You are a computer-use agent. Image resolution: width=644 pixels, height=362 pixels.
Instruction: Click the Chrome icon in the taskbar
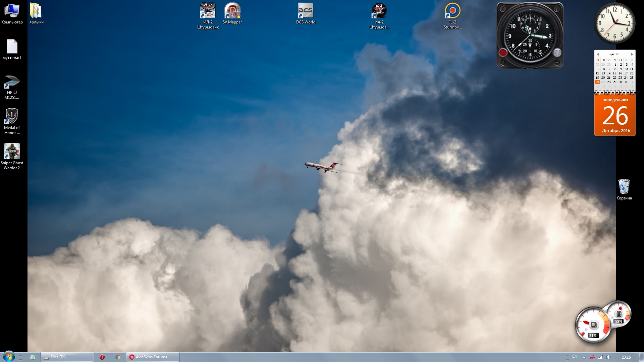tap(118, 357)
